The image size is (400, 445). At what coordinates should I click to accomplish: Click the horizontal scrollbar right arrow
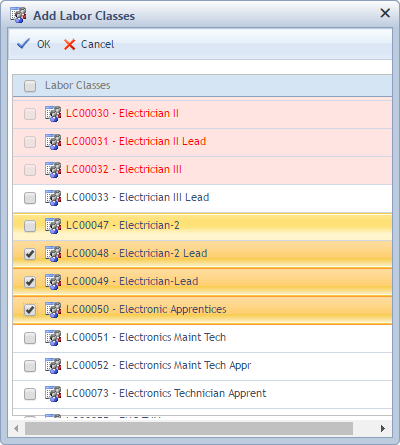tap(383, 428)
